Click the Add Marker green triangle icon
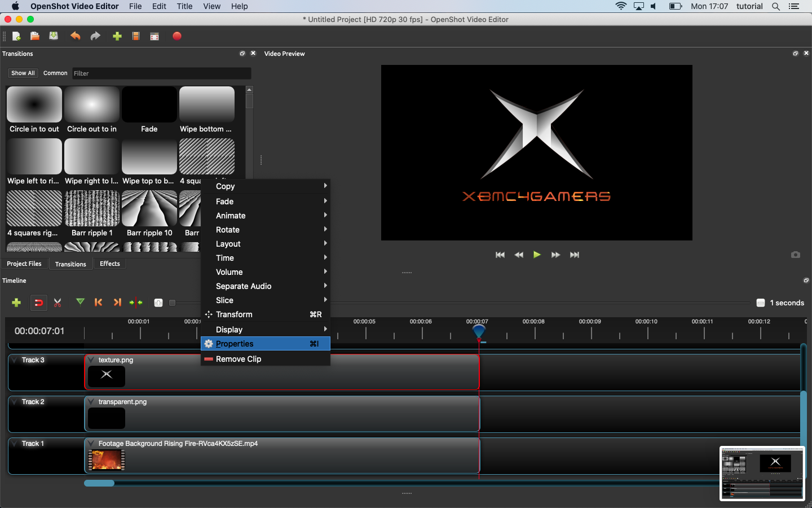 [80, 302]
